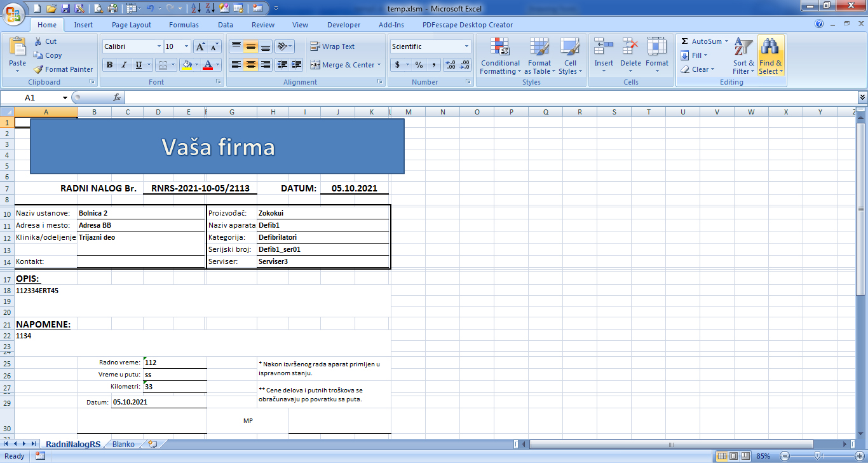Open the PDFescape Desktop Creator tab
This screenshot has height=463, width=868.
pyautogui.click(x=468, y=25)
